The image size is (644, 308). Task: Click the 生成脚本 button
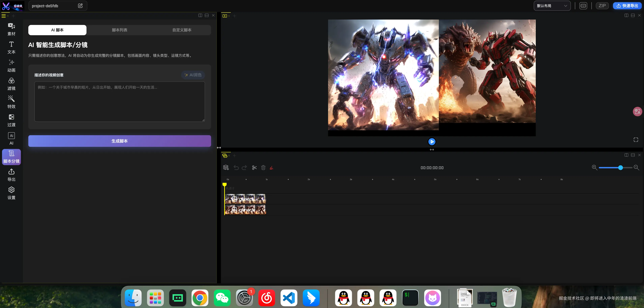tap(120, 141)
